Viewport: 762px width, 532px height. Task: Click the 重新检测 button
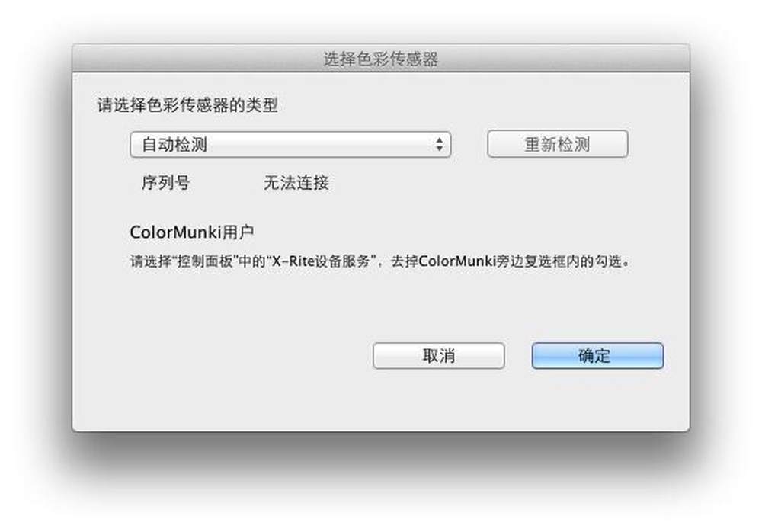(558, 144)
